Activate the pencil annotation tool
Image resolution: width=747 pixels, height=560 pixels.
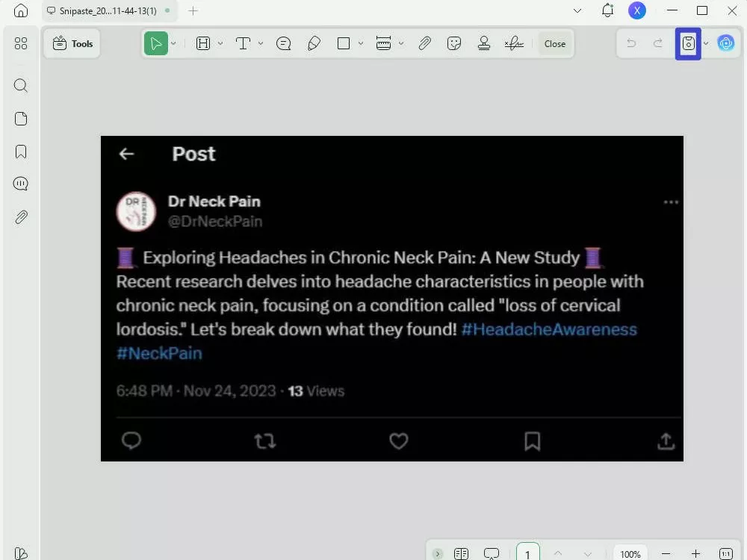tap(314, 43)
